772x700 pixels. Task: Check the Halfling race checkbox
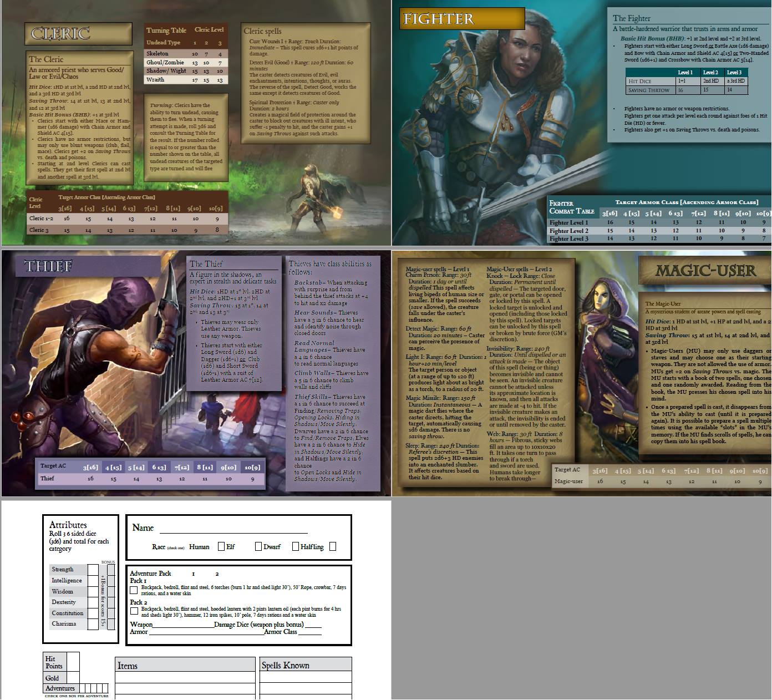tap(332, 547)
